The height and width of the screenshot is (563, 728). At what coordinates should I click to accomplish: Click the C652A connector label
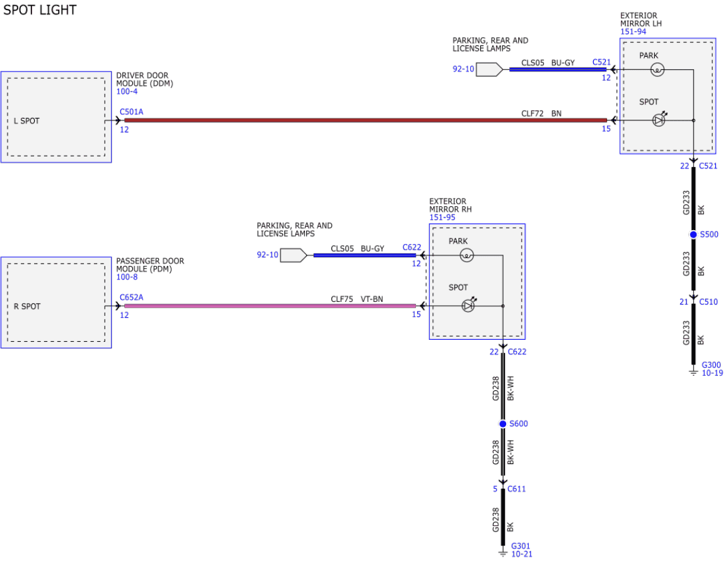pyautogui.click(x=131, y=298)
